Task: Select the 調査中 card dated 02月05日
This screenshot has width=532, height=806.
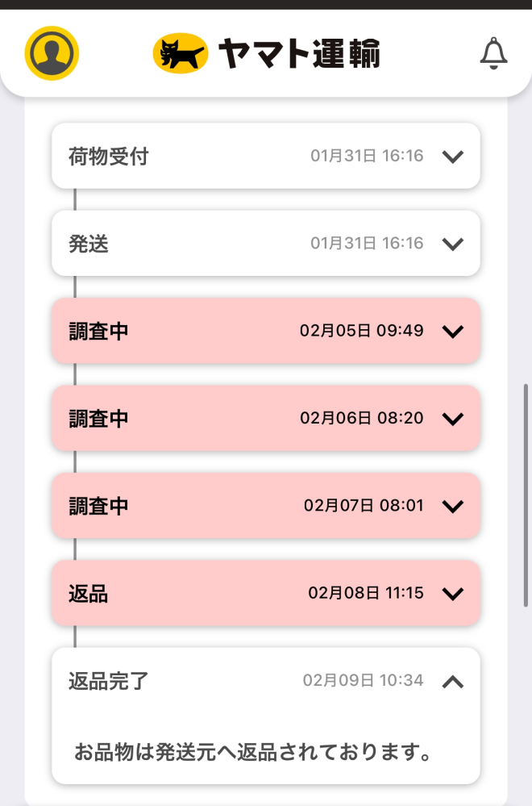Action: (266, 331)
